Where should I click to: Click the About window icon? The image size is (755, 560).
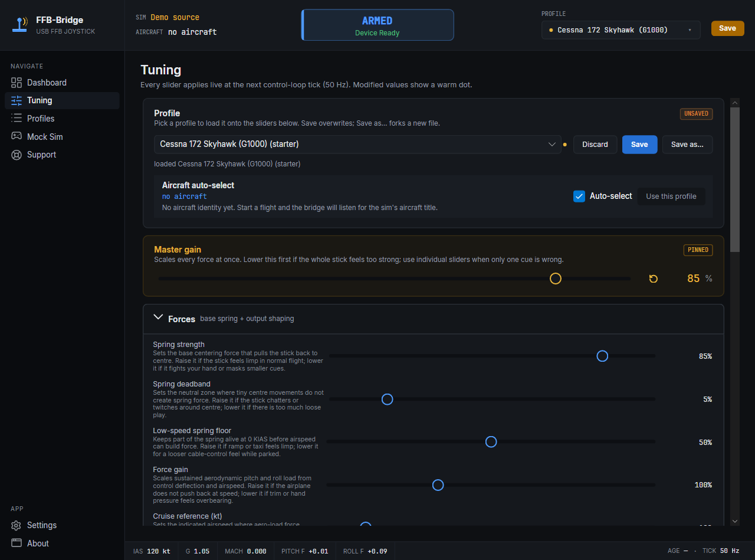17,543
